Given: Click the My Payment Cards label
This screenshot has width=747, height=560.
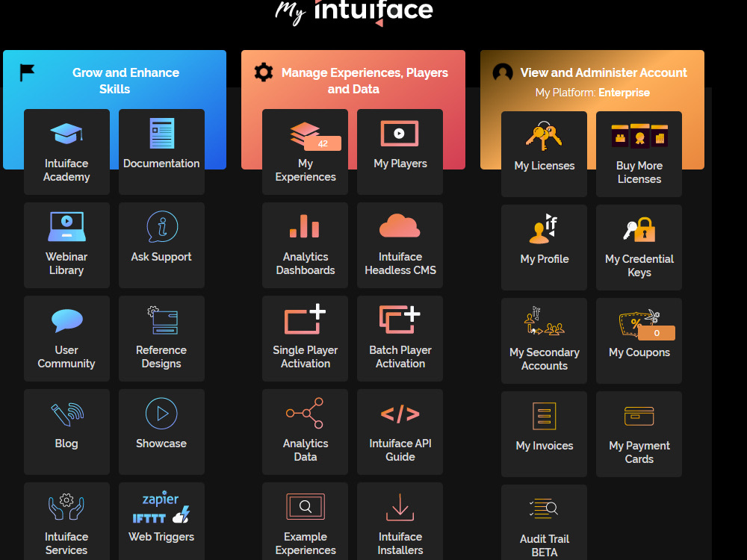Looking at the screenshot, I should click(x=639, y=452).
